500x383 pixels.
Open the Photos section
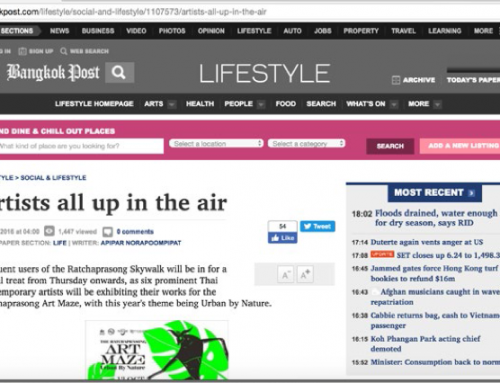(x=172, y=31)
